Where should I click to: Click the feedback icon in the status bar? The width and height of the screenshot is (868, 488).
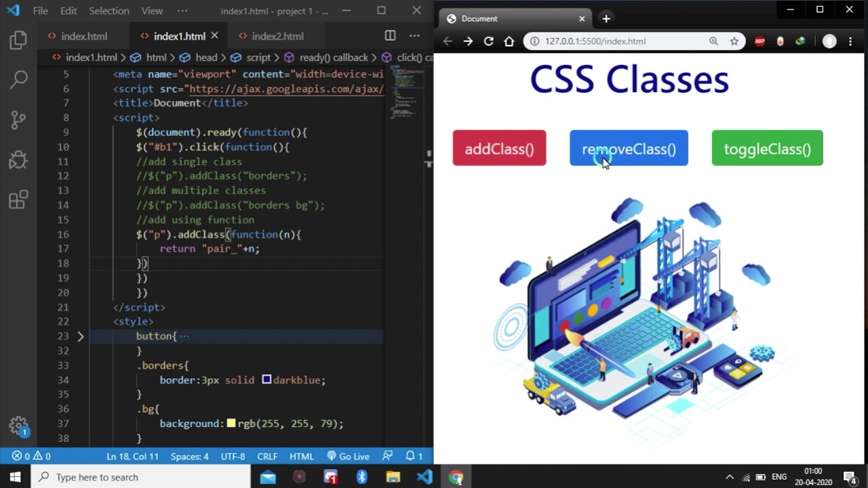click(387, 456)
